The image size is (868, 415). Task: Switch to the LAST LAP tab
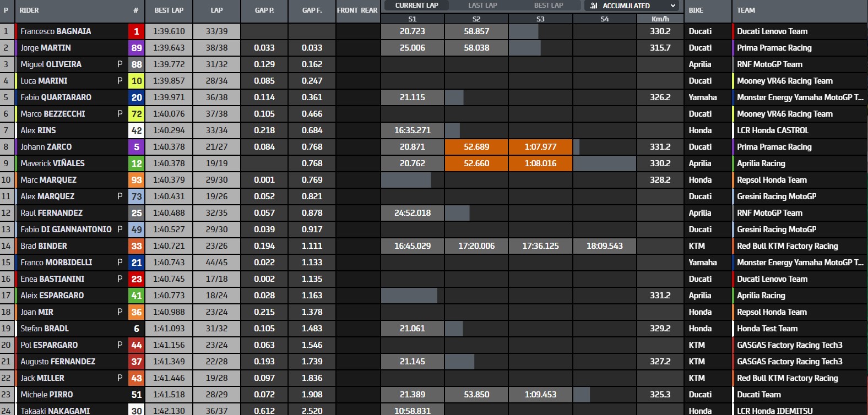(x=482, y=6)
